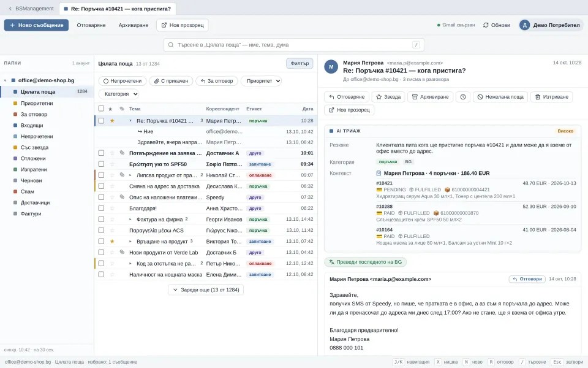Screen dimensions: 588x368
Task: Click the Д user avatar icon
Action: [525, 25]
